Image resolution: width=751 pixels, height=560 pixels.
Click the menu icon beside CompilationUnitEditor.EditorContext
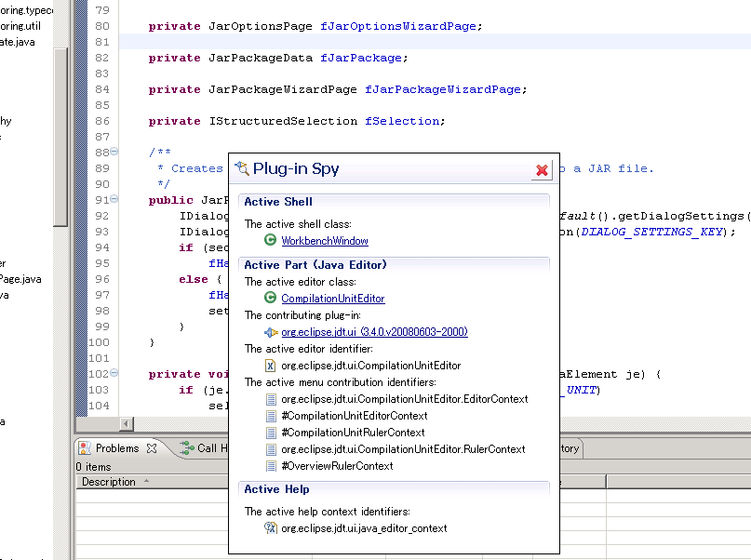(271, 399)
